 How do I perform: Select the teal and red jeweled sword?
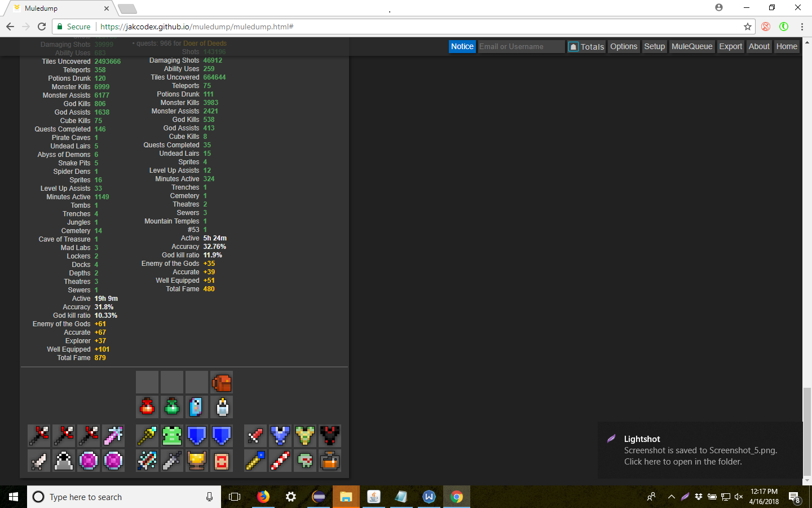pyautogui.click(x=147, y=461)
